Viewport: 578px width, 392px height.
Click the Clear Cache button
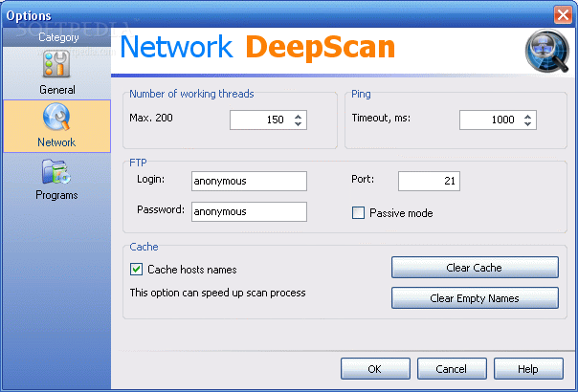point(475,268)
